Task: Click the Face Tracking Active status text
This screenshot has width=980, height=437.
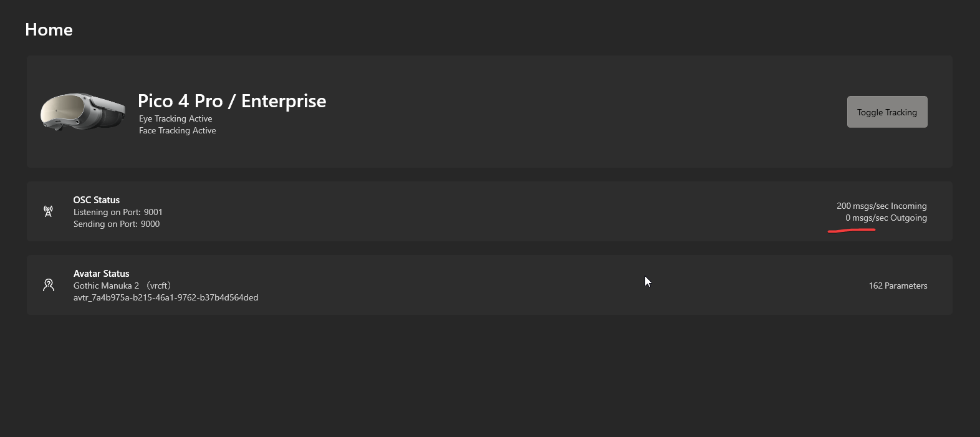Action: tap(177, 130)
